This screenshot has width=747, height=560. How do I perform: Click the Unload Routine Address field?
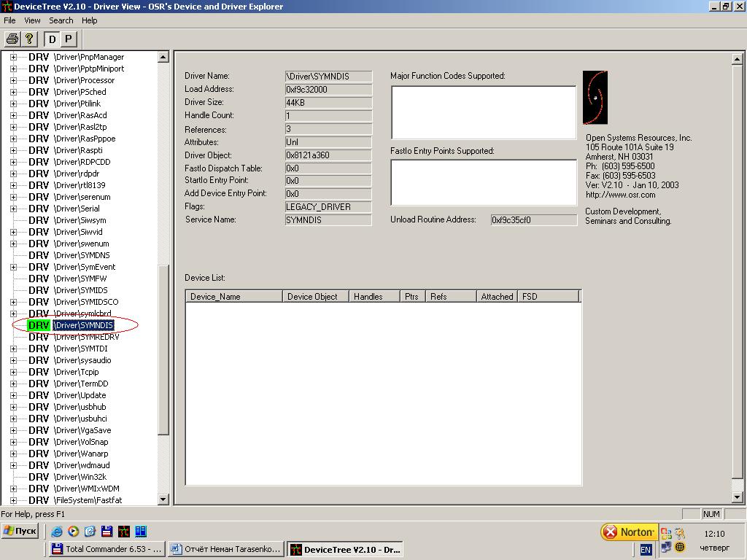pos(533,220)
